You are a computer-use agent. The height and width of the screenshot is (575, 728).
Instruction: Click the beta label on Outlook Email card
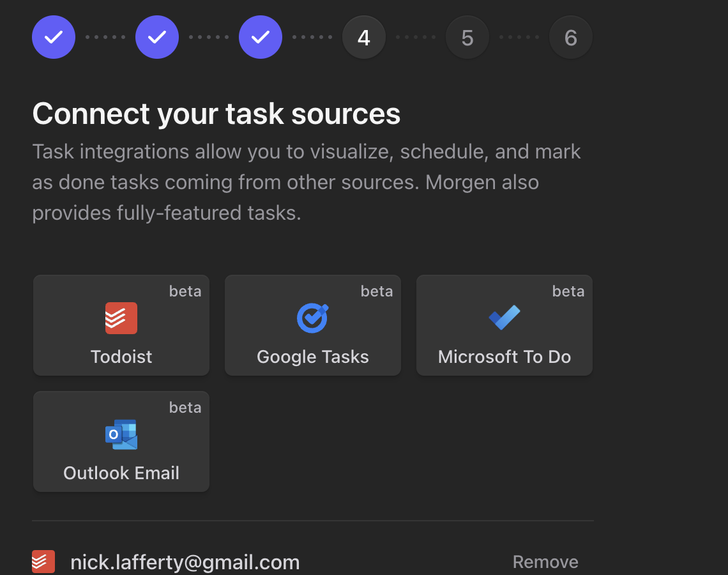tap(185, 408)
